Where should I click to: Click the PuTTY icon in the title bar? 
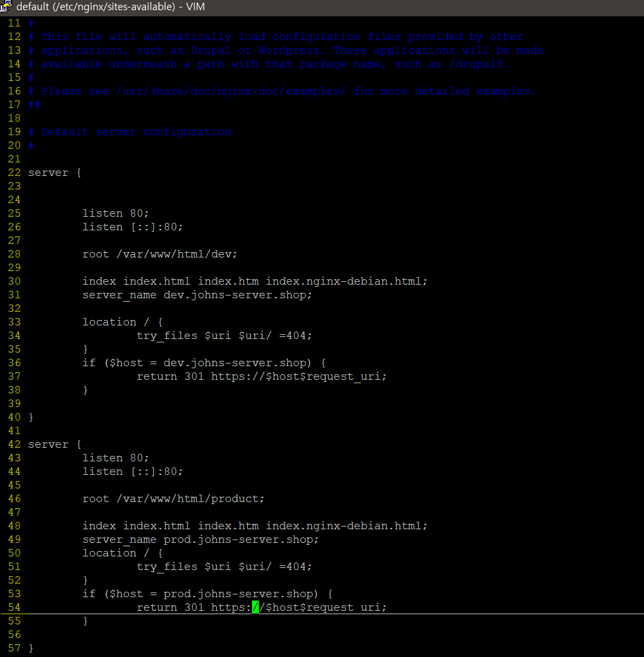click(7, 7)
